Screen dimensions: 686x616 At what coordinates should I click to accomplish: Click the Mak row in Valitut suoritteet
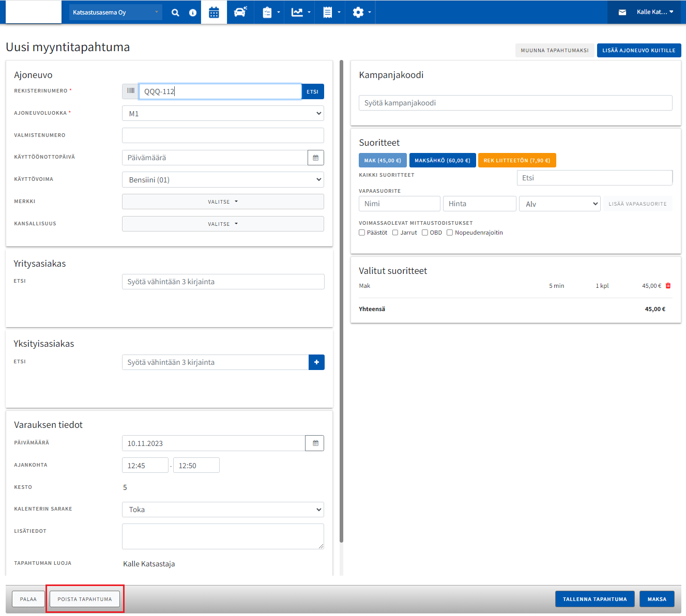tap(515, 286)
